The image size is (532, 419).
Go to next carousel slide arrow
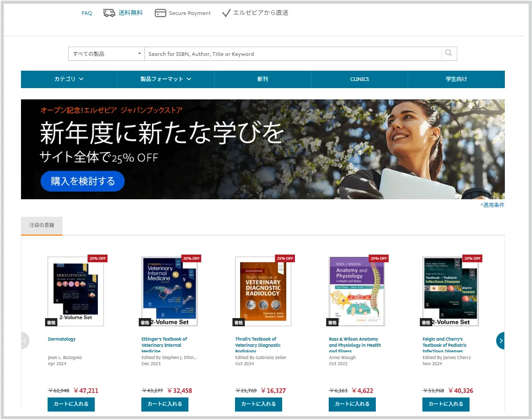501,341
